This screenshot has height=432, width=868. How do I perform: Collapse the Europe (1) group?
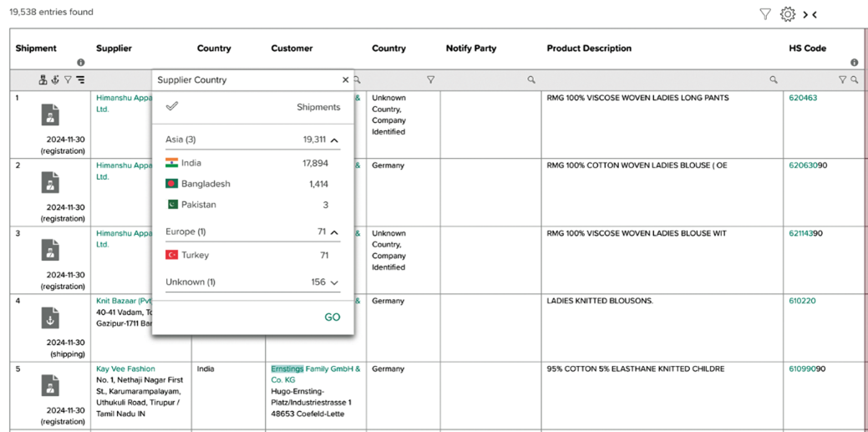(x=334, y=232)
